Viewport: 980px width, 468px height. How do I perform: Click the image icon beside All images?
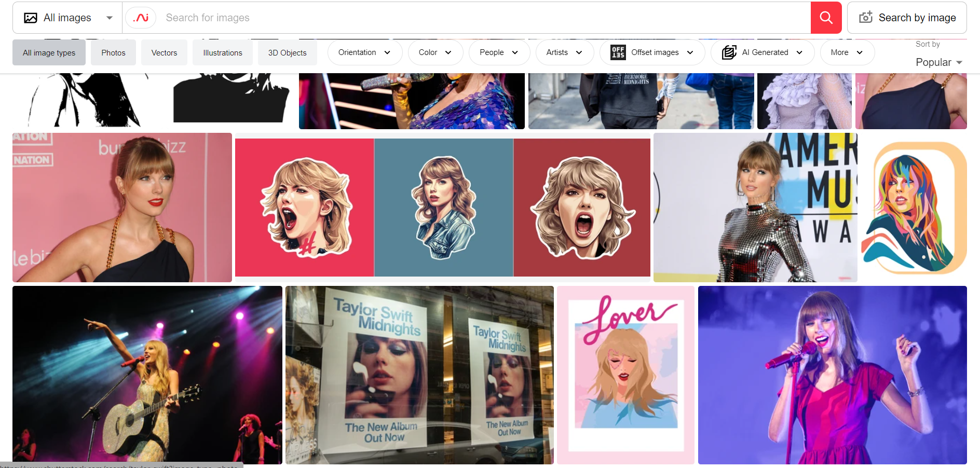pos(31,18)
